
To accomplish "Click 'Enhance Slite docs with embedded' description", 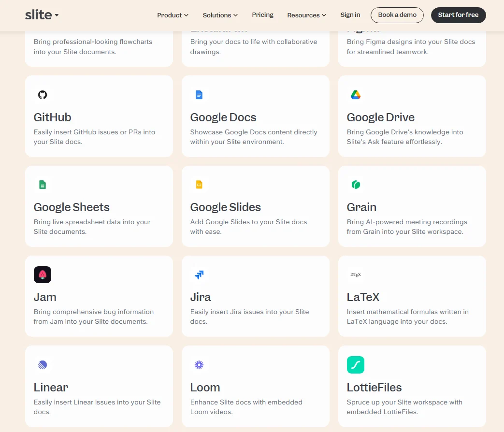I will point(246,407).
